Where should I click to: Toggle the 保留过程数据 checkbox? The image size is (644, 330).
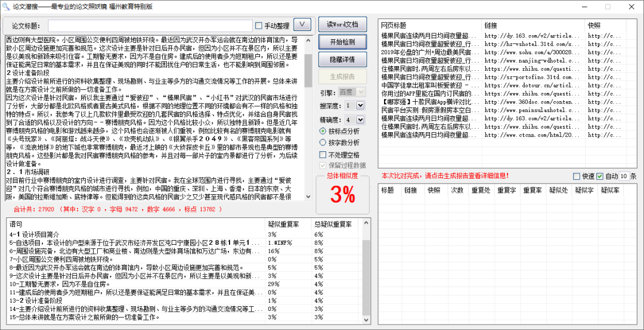[323, 166]
